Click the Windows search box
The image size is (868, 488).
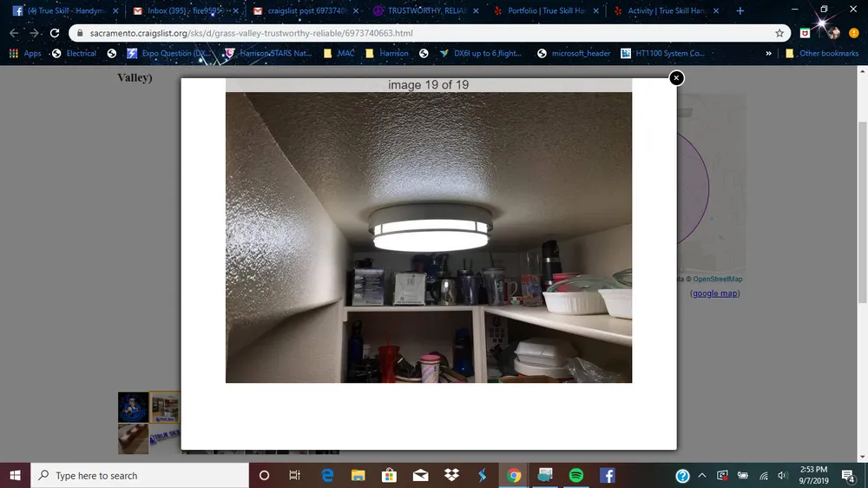tap(139, 475)
